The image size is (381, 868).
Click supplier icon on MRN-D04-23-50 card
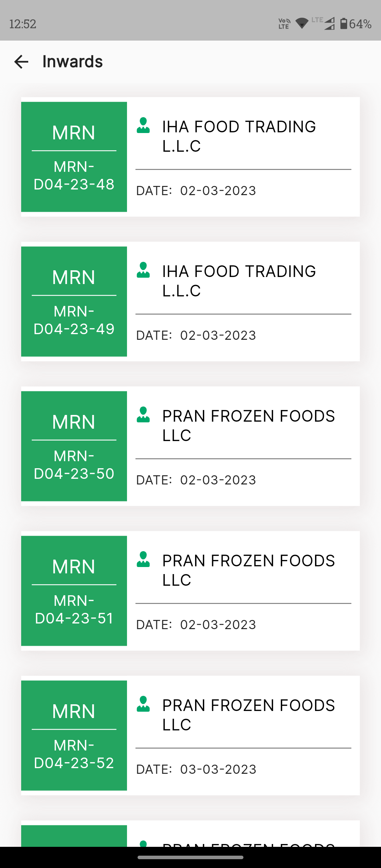click(x=143, y=415)
